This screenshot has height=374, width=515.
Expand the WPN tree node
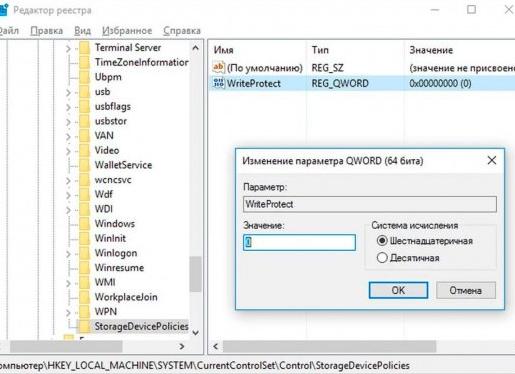68,312
